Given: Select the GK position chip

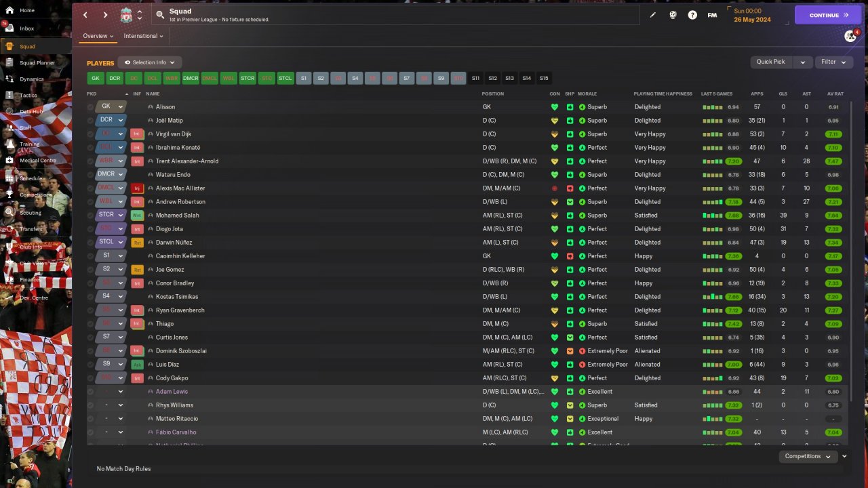Looking at the screenshot, I should [x=96, y=79].
